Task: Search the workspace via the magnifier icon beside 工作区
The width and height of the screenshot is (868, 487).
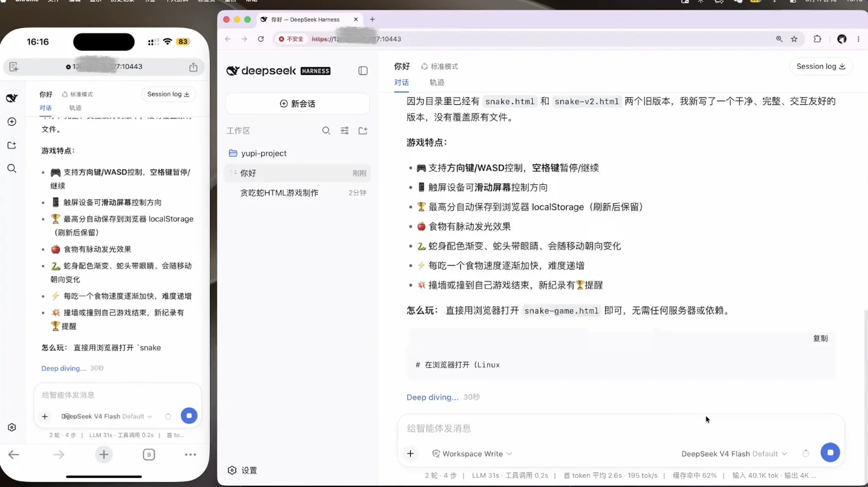Action: pyautogui.click(x=327, y=131)
